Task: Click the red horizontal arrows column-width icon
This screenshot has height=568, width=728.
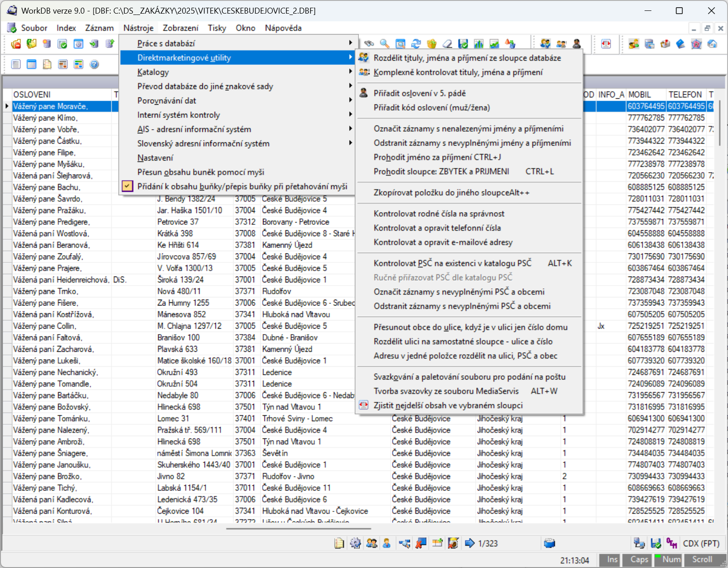Action: pos(606,44)
